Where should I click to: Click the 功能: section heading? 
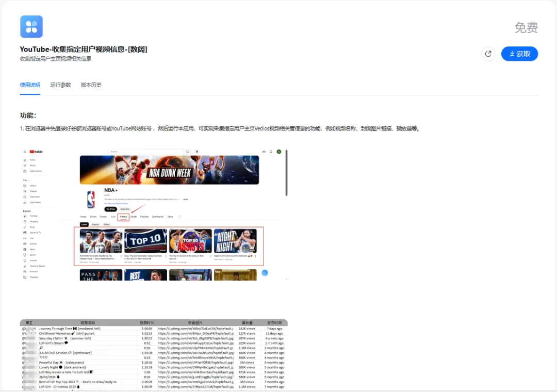(28, 115)
